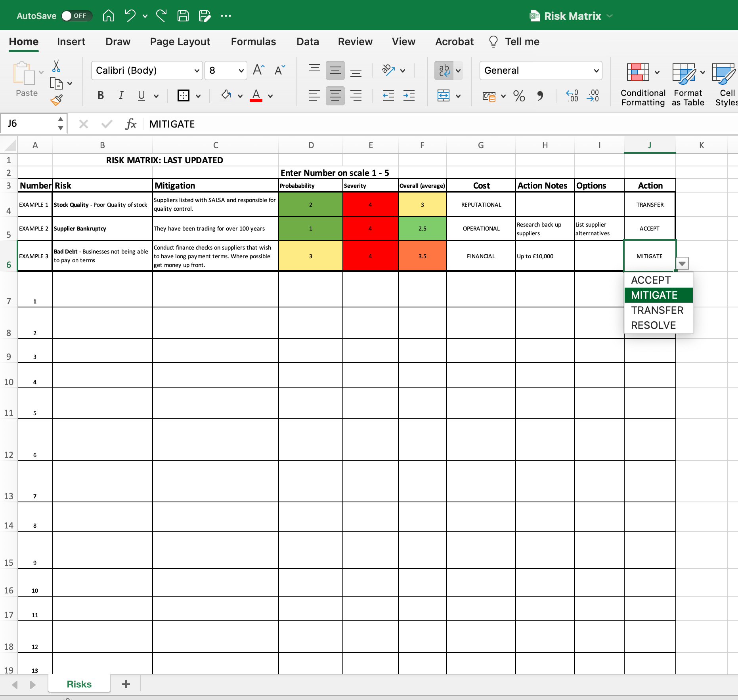Screen dimensions: 738x700
Task: Click the Increase Font Size icon
Action: tap(258, 70)
